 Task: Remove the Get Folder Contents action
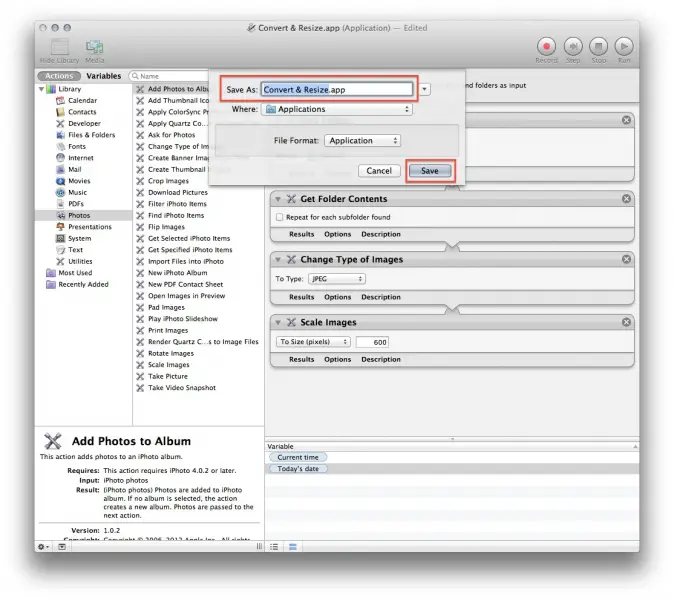pos(626,199)
